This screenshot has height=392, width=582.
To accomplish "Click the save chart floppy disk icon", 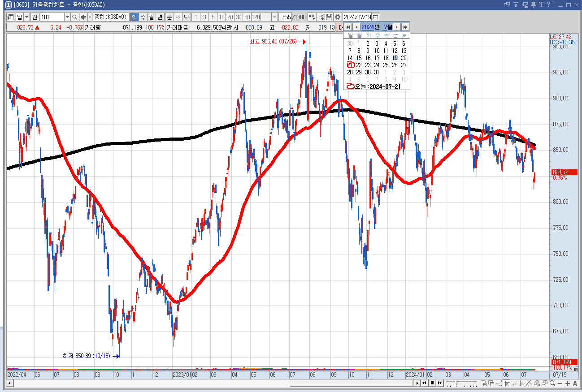I will click(x=329, y=17).
